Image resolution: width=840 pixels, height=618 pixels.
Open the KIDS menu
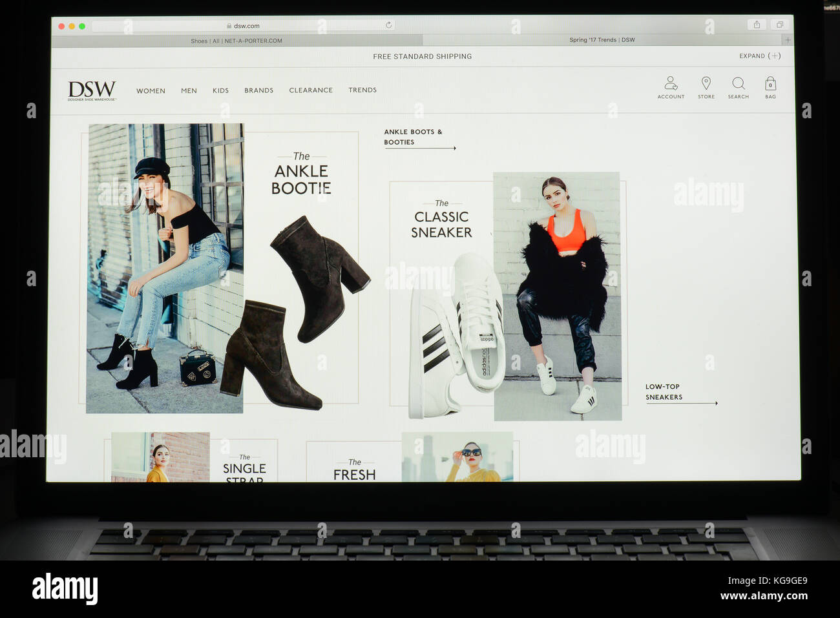tap(220, 91)
